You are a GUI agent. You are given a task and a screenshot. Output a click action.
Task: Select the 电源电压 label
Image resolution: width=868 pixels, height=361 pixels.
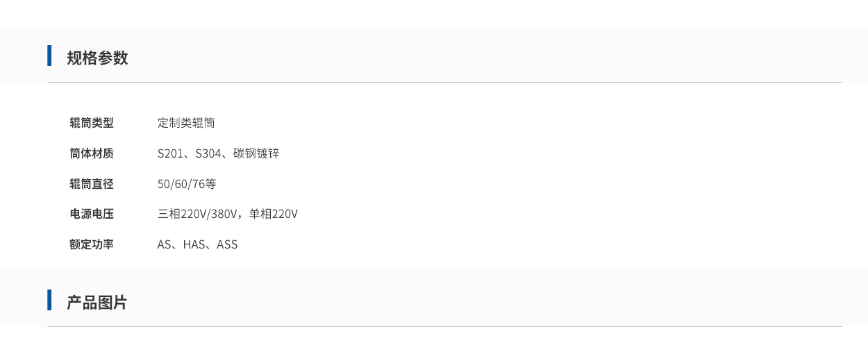pyautogui.click(x=92, y=214)
